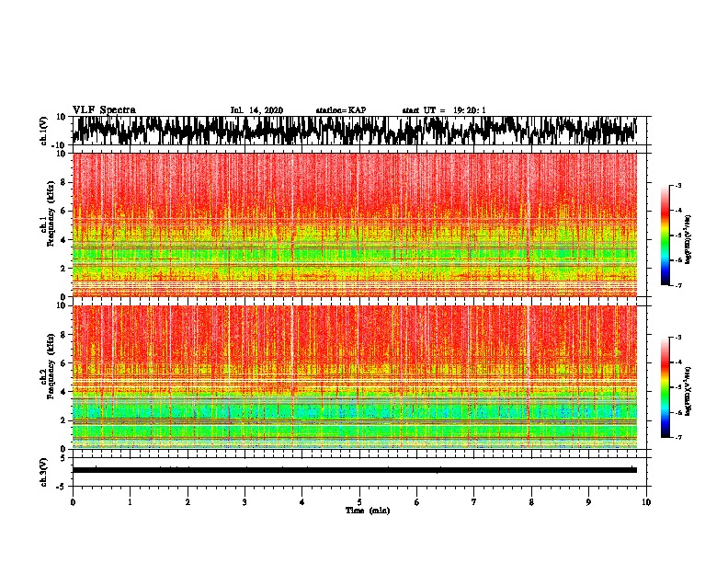This screenshot has width=728, height=563.
Task: Click the "-7" tick on ch.2 colorbar
Action: coord(677,438)
